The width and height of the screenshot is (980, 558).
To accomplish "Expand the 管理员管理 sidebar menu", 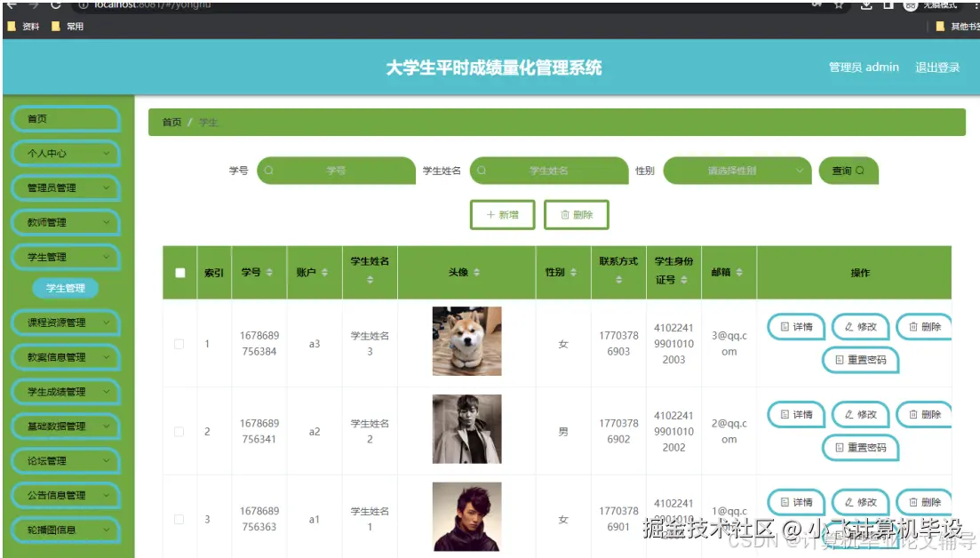I will click(x=66, y=187).
